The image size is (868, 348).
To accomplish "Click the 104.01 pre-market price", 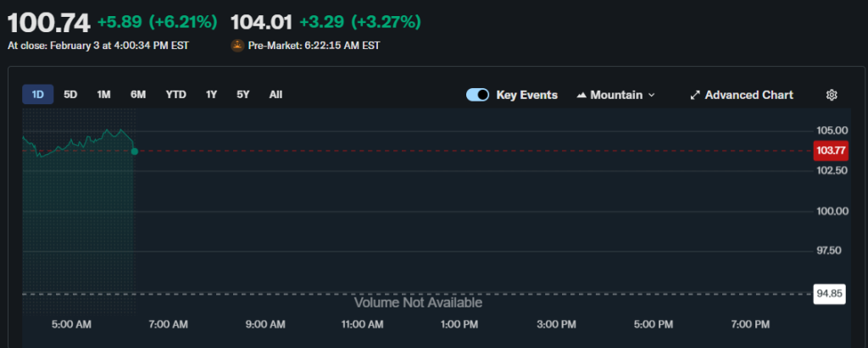I will pyautogui.click(x=261, y=22).
